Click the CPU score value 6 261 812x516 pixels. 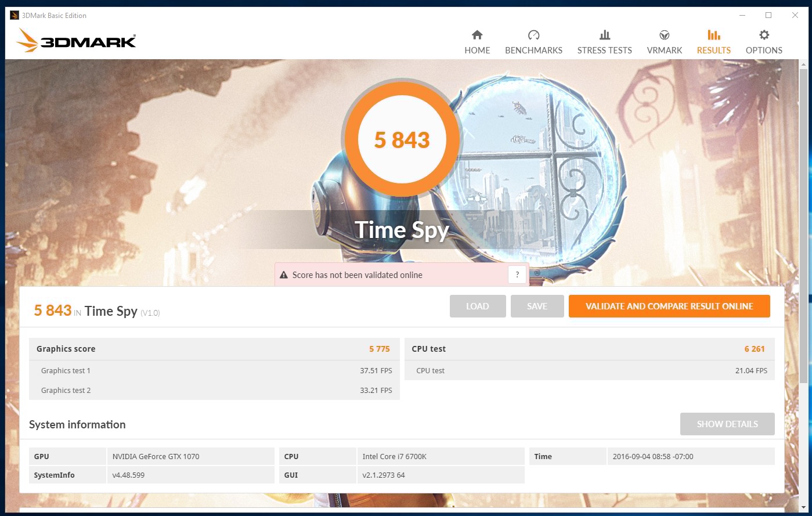(755, 349)
